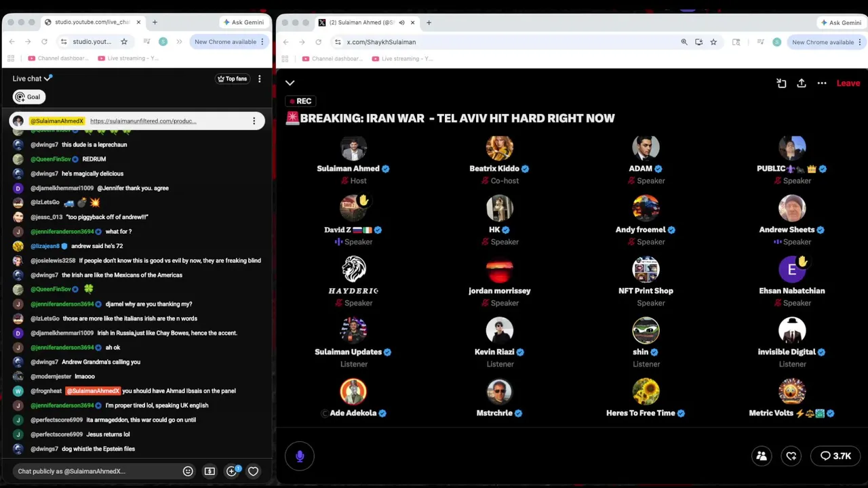Pop out the Space to dock view
Viewport: 868px width, 488px height.
click(781, 83)
